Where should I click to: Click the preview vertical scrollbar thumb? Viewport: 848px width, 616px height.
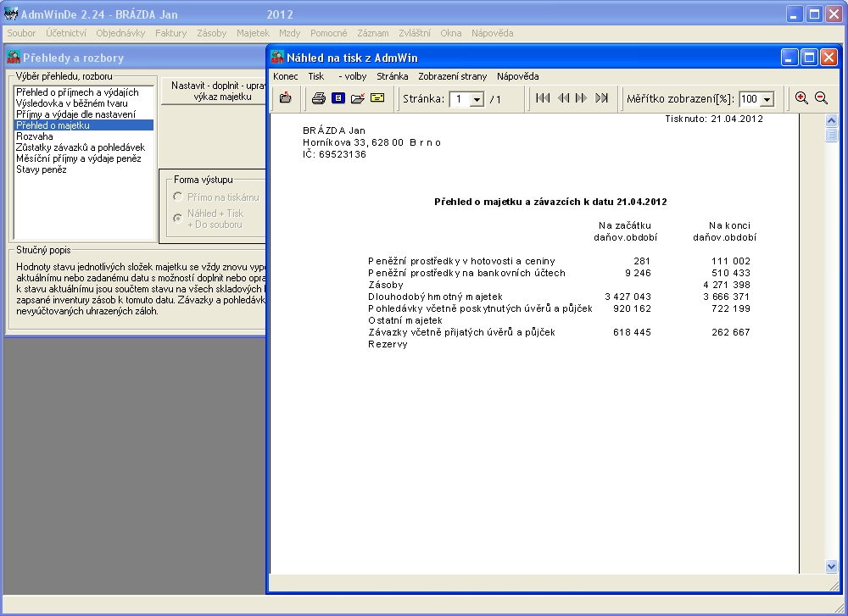pyautogui.click(x=831, y=135)
